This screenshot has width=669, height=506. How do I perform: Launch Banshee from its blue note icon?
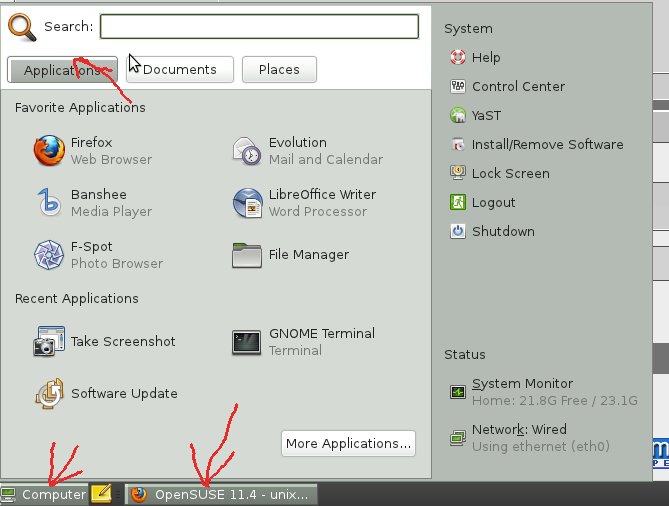(x=49, y=202)
